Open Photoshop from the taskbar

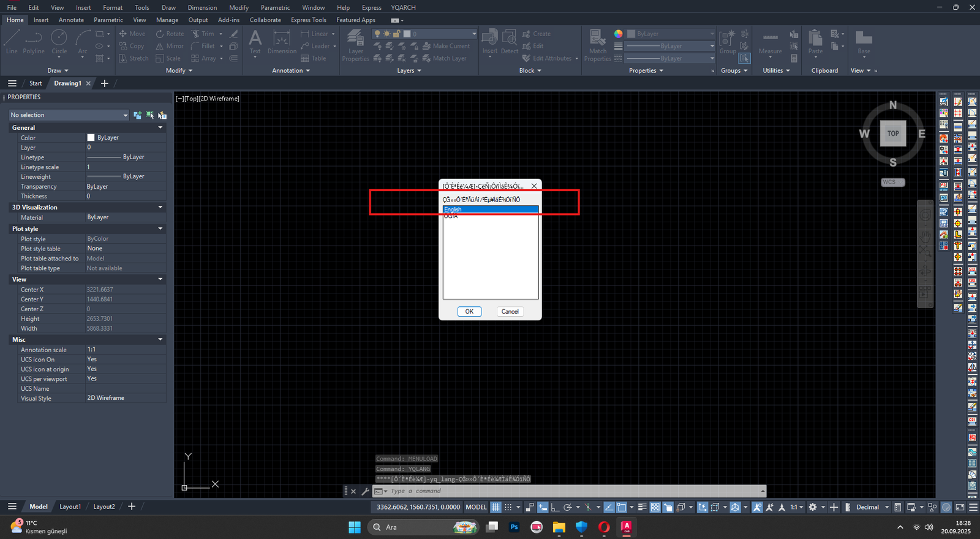click(514, 527)
